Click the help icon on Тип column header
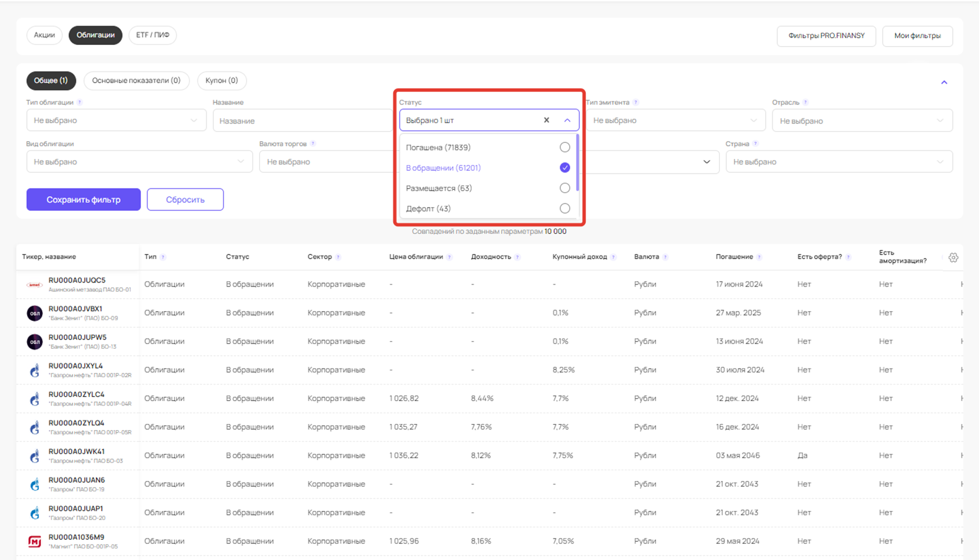The height and width of the screenshot is (560, 979). pos(163,257)
